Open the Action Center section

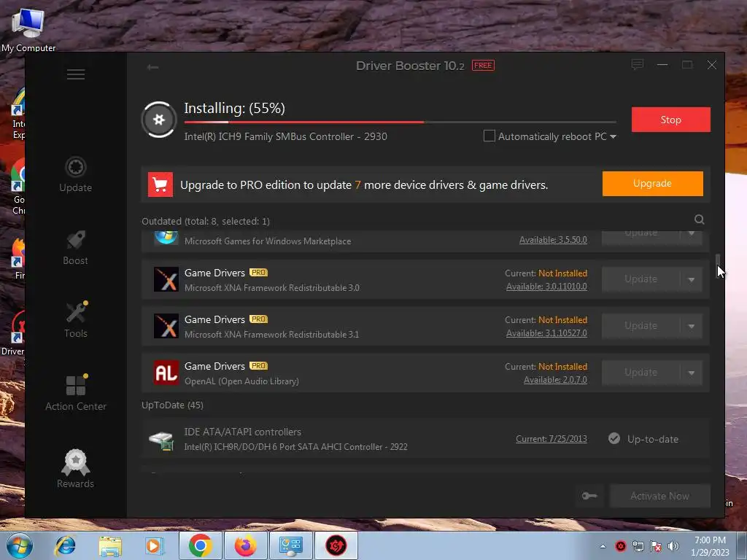pos(76,393)
